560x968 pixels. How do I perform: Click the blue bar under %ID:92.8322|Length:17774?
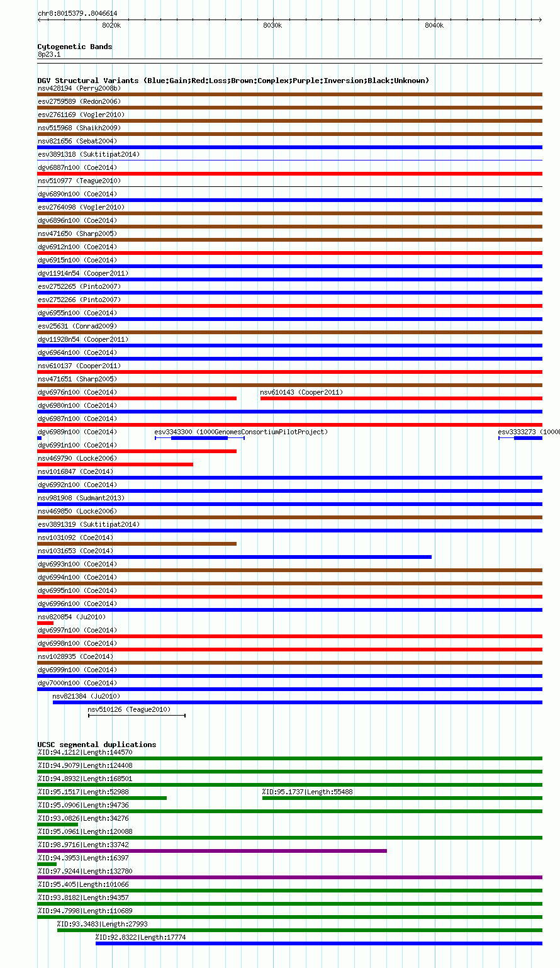coord(319,943)
